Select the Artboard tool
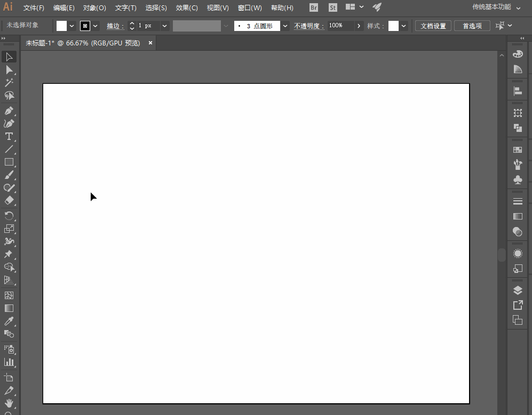The width and height of the screenshot is (532, 415). point(9,377)
